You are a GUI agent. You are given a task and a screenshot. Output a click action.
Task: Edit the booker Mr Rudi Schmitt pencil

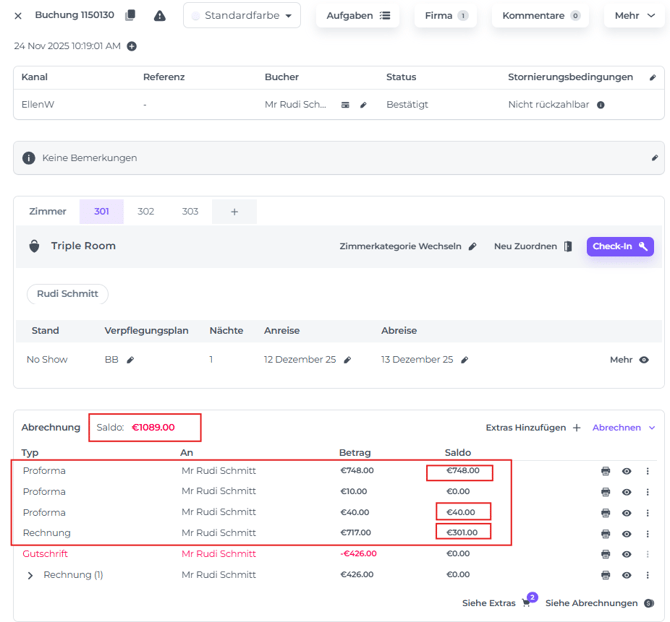click(364, 105)
